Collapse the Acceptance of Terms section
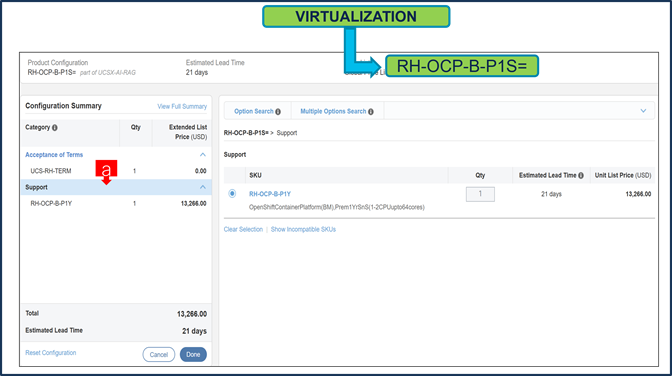This screenshot has width=672, height=376. [x=203, y=155]
